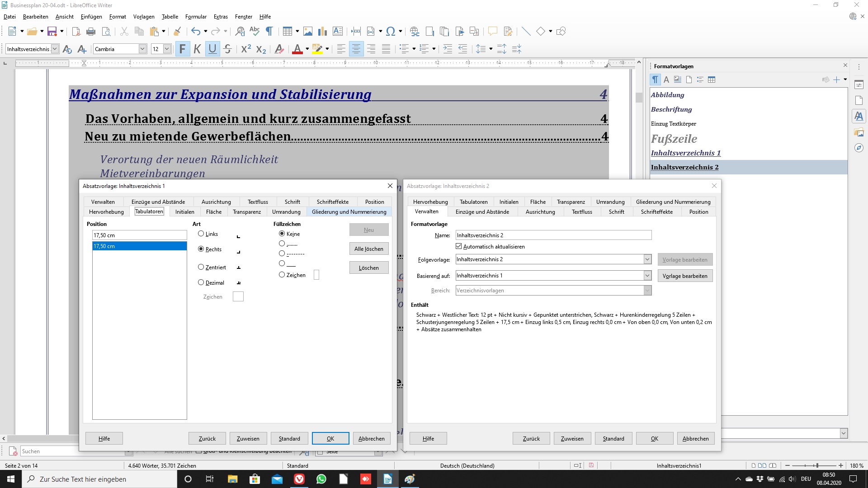Click Abbrechen in Inhaltsverzeichnis 2 dialog
This screenshot has width=868, height=488.
[696, 439]
